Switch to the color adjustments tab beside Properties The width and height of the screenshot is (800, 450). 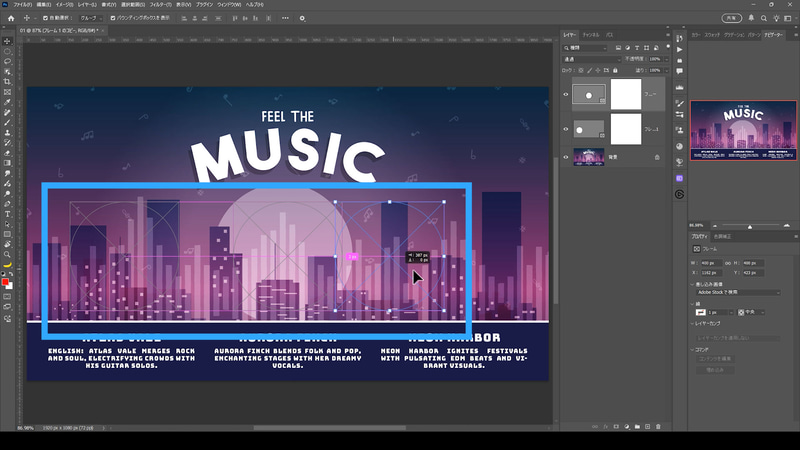coord(722,237)
